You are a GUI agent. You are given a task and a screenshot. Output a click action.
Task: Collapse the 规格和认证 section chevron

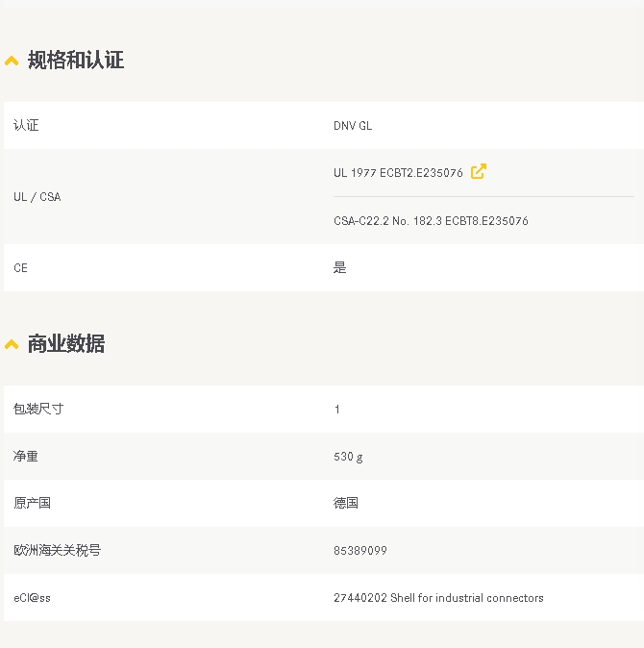tap(12, 62)
